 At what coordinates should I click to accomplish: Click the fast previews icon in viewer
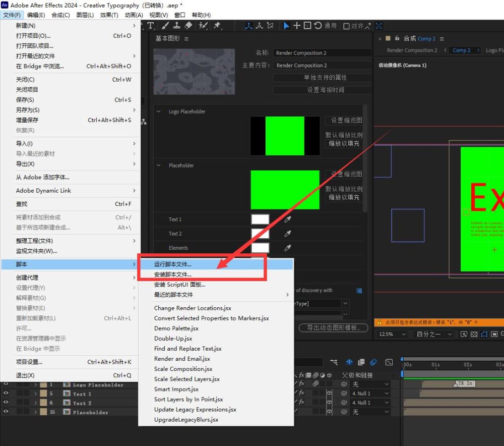click(x=464, y=334)
